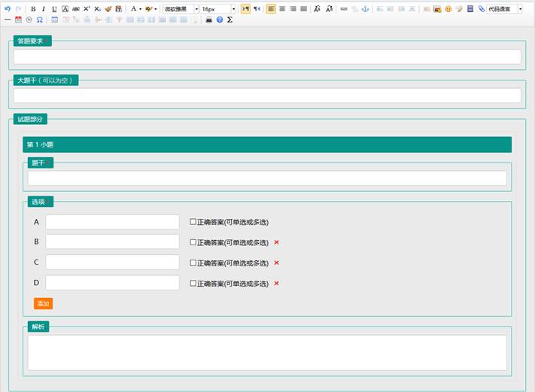Screen dimensions: 535x392
Task: Insert special character (Omega)
Action: point(40,20)
